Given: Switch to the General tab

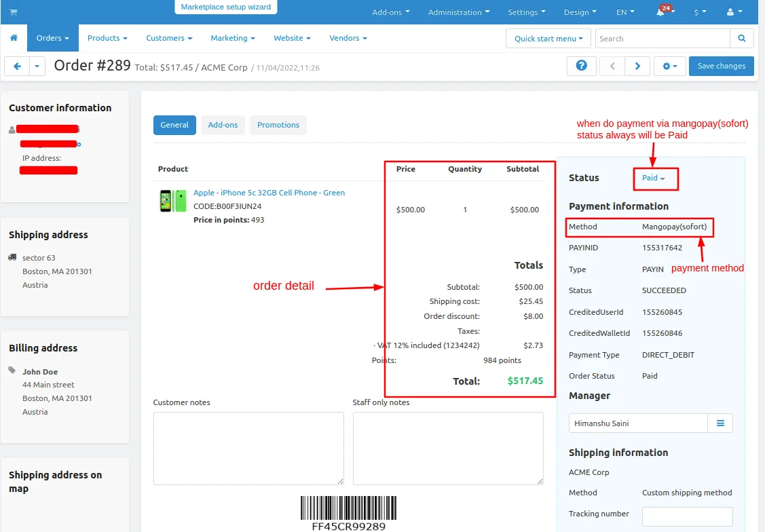Looking at the screenshot, I should click(x=174, y=125).
